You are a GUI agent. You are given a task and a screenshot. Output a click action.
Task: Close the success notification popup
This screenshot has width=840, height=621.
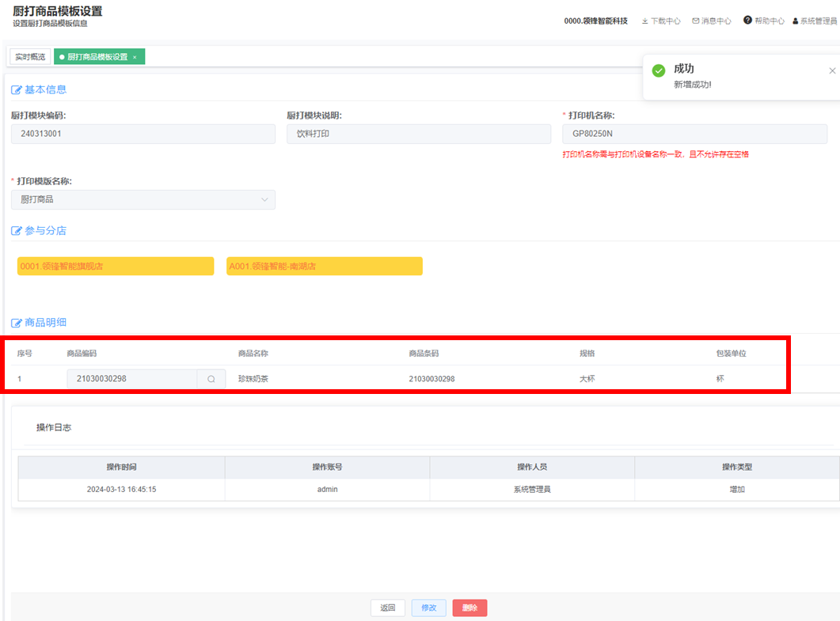point(832,71)
